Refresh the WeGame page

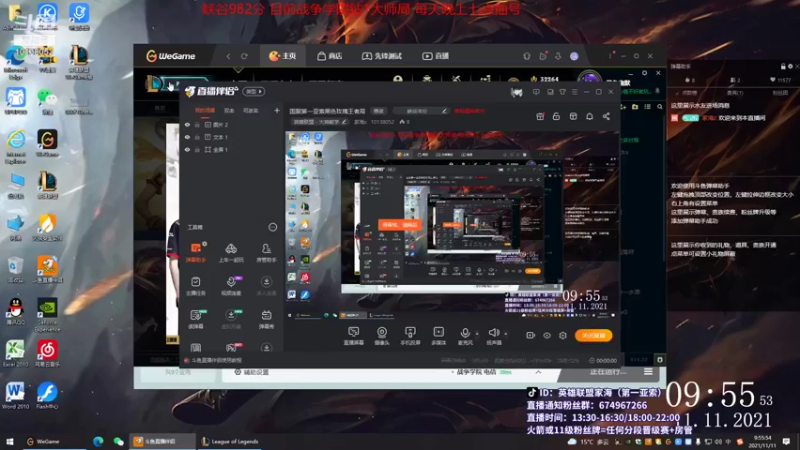point(244,56)
